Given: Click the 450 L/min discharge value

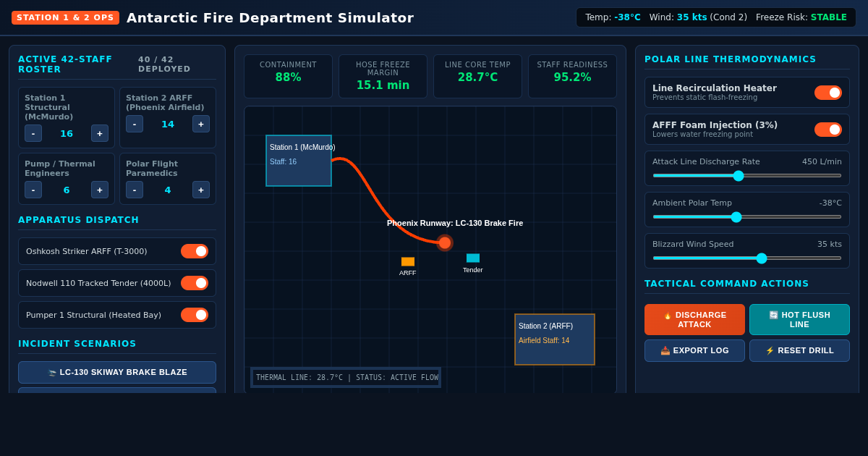Looking at the screenshot, I should click(x=822, y=162).
